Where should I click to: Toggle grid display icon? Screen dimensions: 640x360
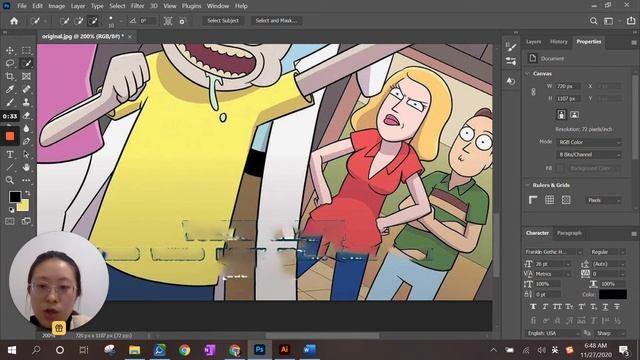(549, 200)
